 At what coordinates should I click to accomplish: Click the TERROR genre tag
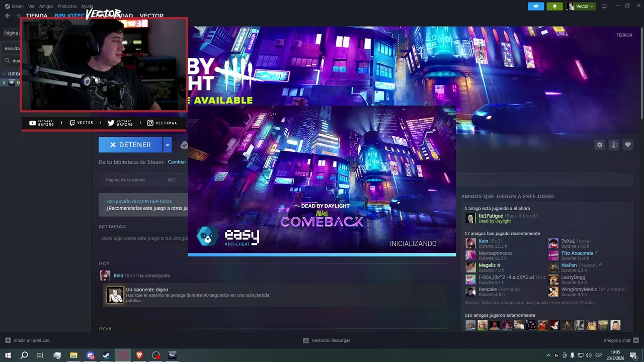(x=624, y=35)
